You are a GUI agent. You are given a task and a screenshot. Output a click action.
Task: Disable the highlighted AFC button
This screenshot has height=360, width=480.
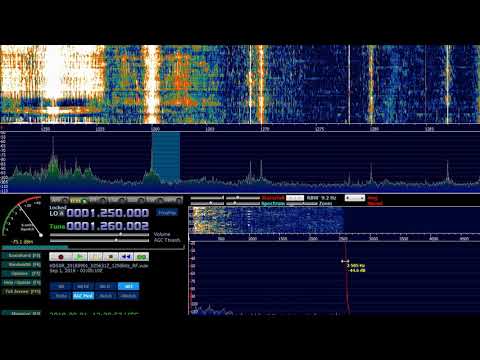point(128,286)
